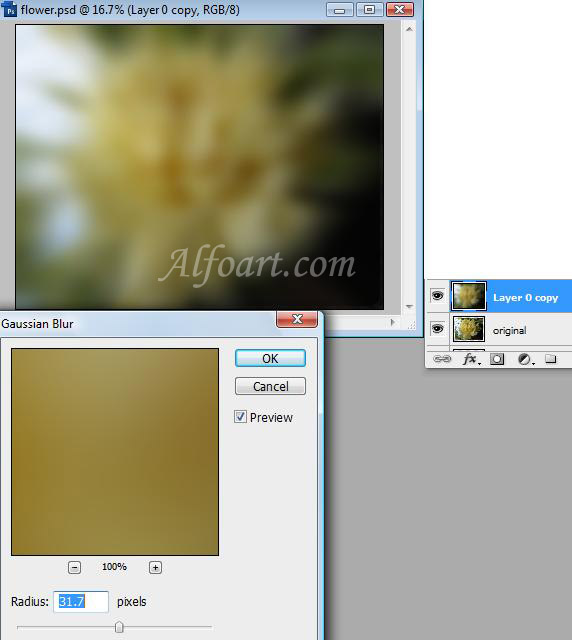Click the vertical scrollbar up arrow
The image size is (572, 640).
pos(409,29)
